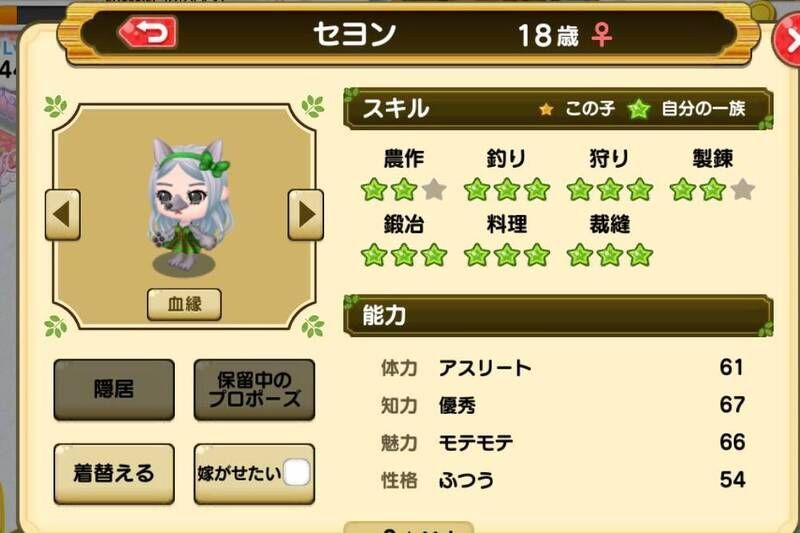Click the 隠居 retire button
This screenshot has height=533, width=800.
click(x=114, y=390)
